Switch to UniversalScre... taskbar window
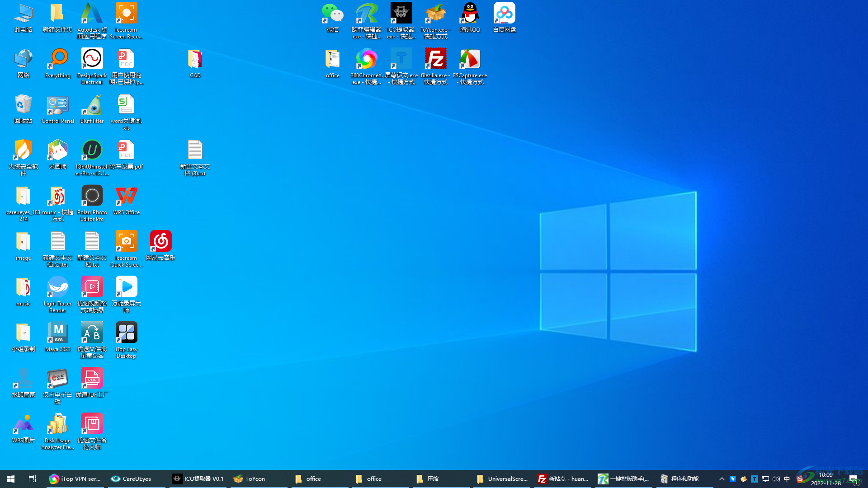Screen dimensions: 868x488 coord(502,479)
